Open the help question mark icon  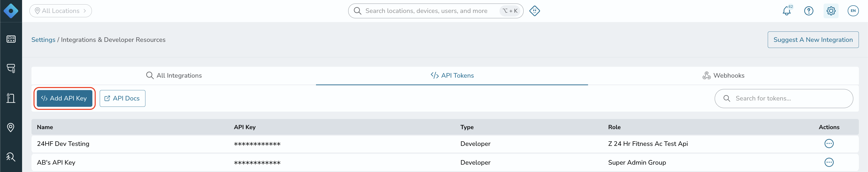coord(809,11)
